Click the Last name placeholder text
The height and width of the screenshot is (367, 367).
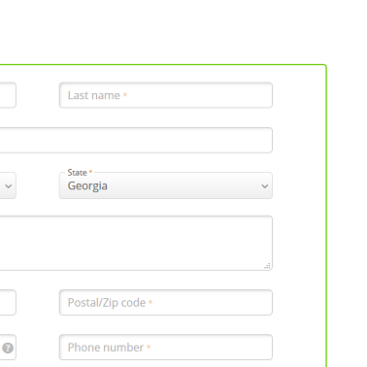[x=94, y=95]
